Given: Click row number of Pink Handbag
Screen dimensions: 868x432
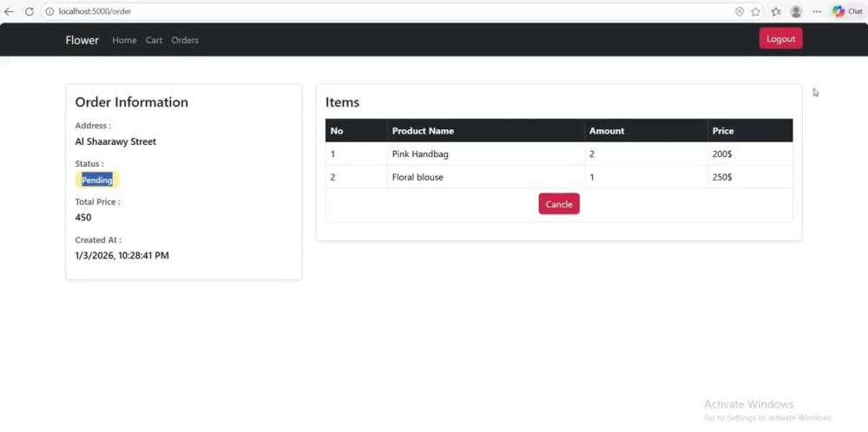Looking at the screenshot, I should [357, 154].
